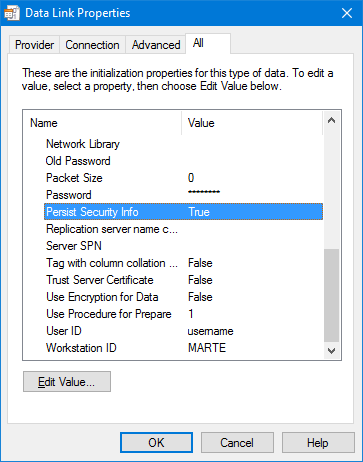Click the username value for User ID
Image resolution: width=363 pixels, height=462 pixels.
[210, 331]
